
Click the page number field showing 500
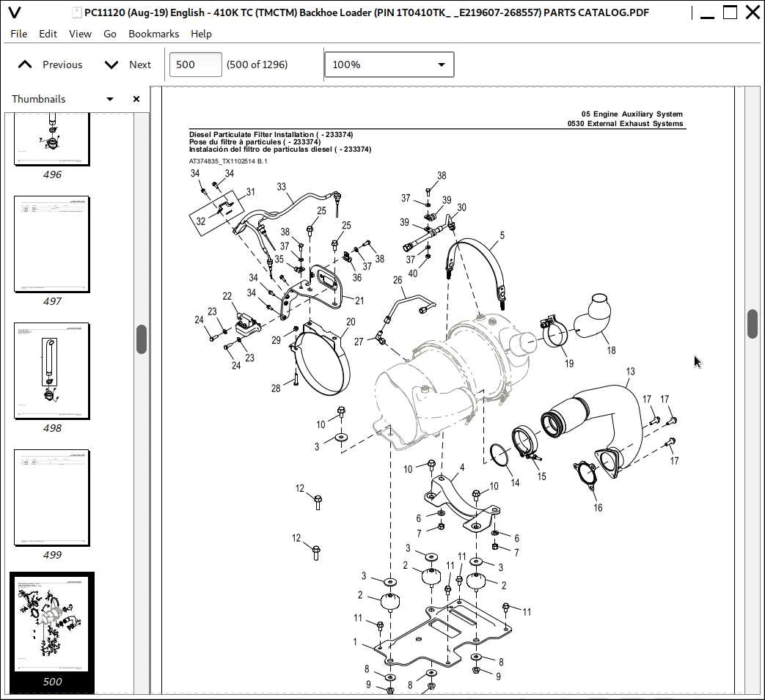(x=196, y=65)
